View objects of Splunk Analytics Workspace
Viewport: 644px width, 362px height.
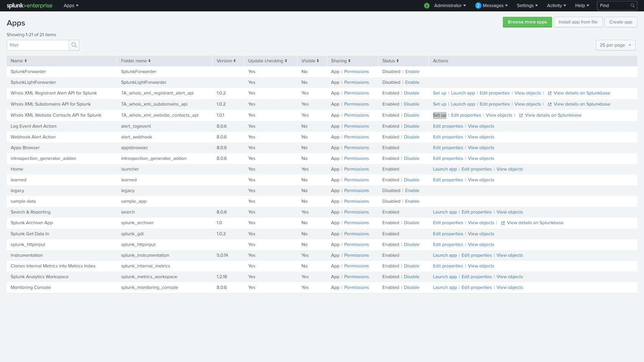point(510,277)
